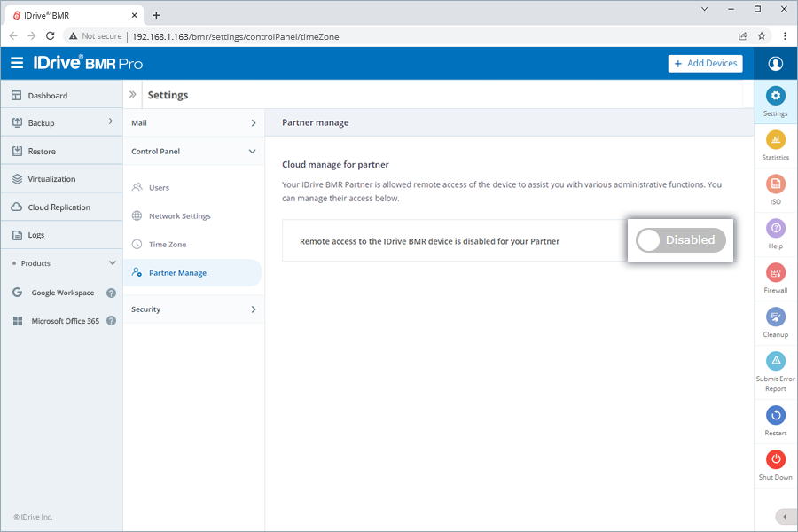Go to Dashboard in the sidebar
The width and height of the screenshot is (798, 532).
pyautogui.click(x=61, y=95)
